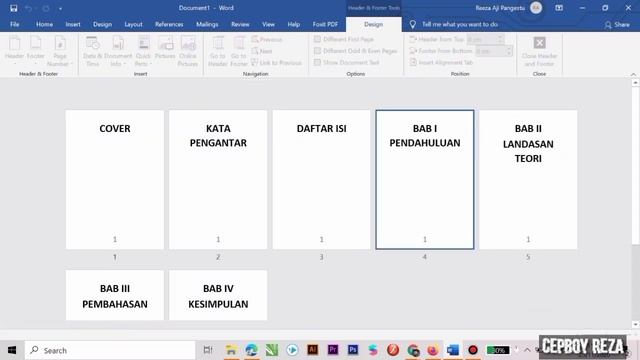Image resolution: width=640 pixels, height=360 pixels.
Task: Close Header and Footer
Action: tap(539, 51)
